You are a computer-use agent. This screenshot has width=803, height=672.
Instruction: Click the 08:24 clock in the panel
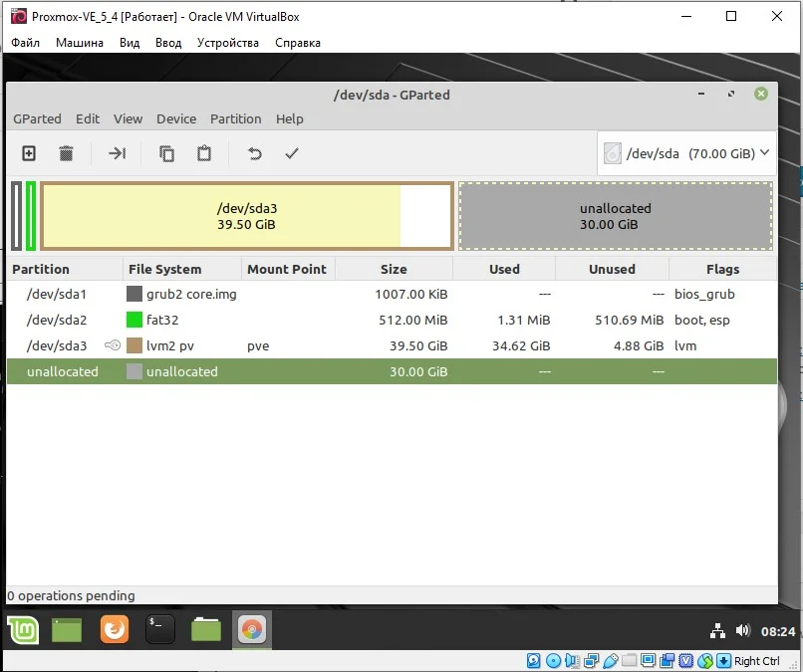pyautogui.click(x=777, y=631)
